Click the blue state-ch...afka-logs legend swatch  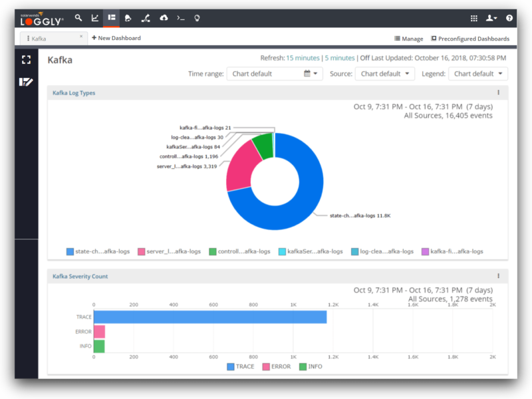point(68,251)
